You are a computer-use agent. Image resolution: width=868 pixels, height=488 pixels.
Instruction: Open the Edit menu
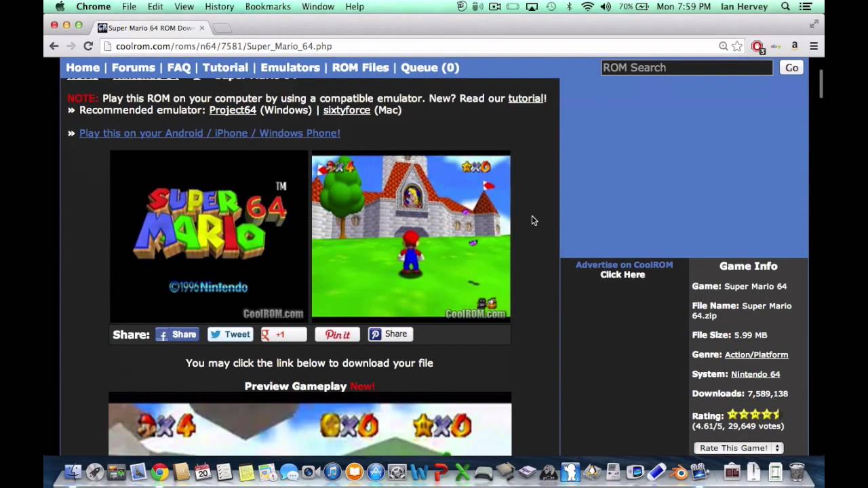[155, 7]
